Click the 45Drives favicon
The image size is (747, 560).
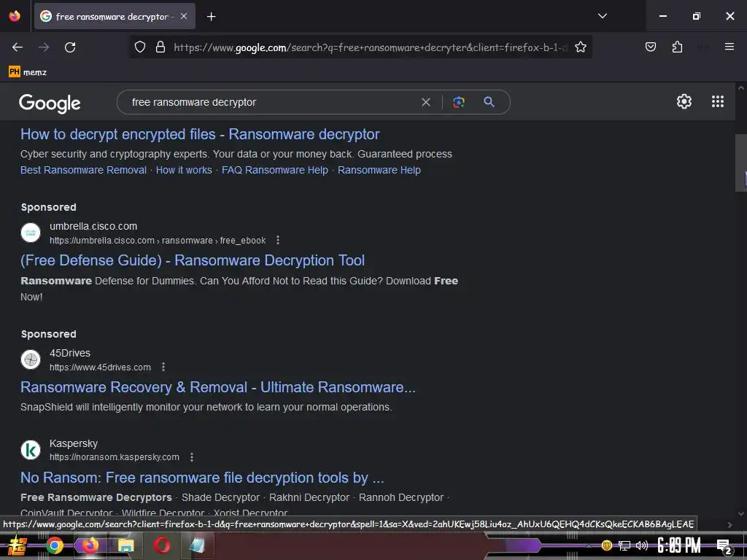click(31, 359)
